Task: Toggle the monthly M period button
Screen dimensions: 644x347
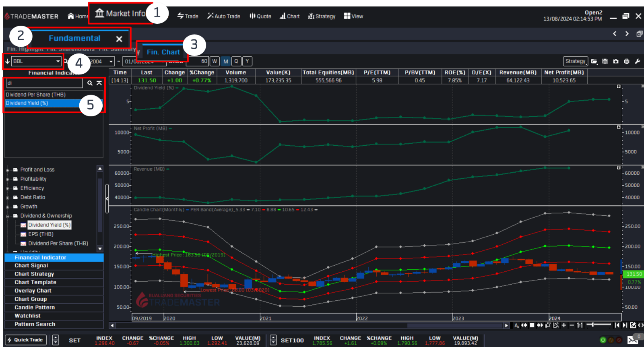Action: click(x=225, y=61)
